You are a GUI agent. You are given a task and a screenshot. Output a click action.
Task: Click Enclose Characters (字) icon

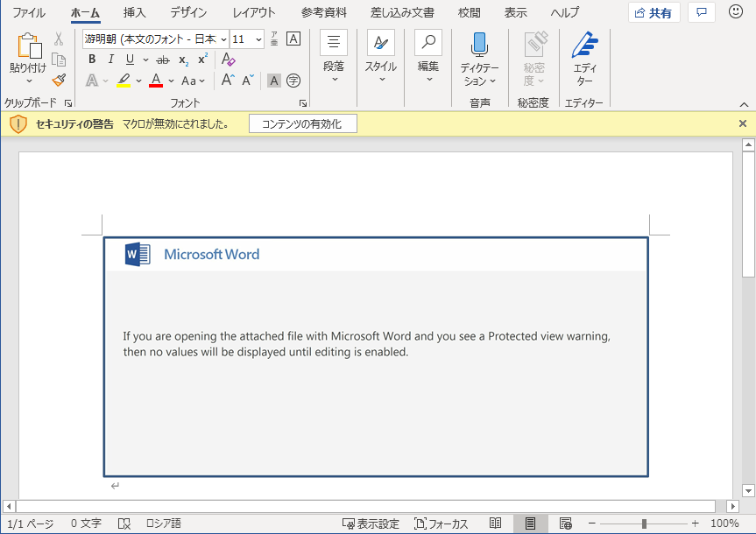coord(293,81)
